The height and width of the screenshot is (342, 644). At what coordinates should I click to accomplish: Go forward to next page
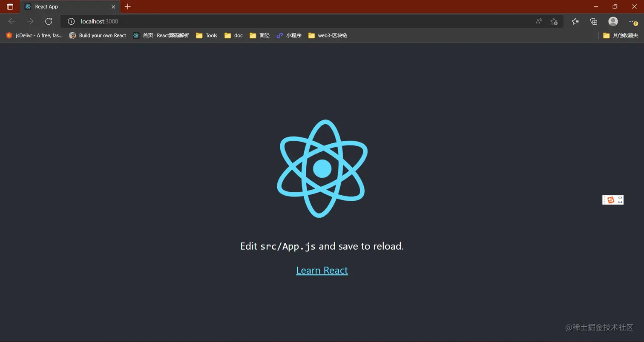tap(30, 21)
